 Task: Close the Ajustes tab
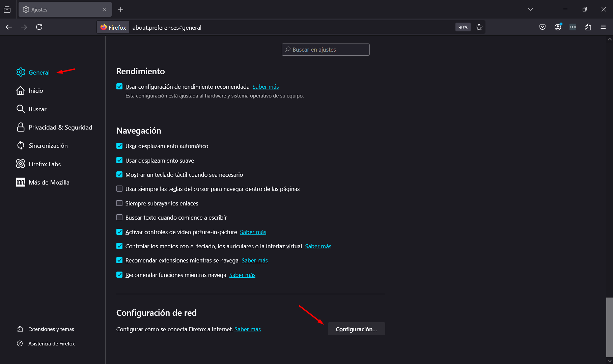point(104,9)
